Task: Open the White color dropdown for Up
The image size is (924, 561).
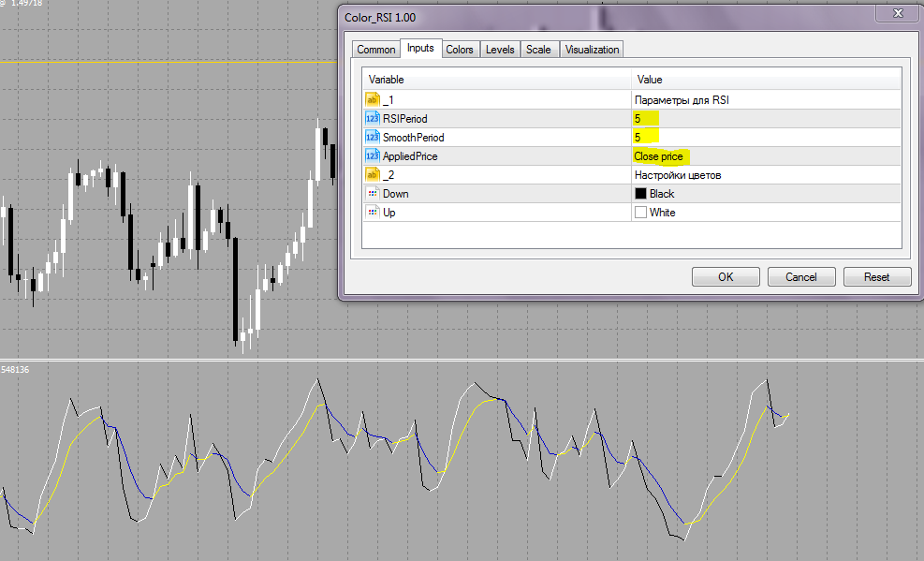Action: [x=660, y=212]
